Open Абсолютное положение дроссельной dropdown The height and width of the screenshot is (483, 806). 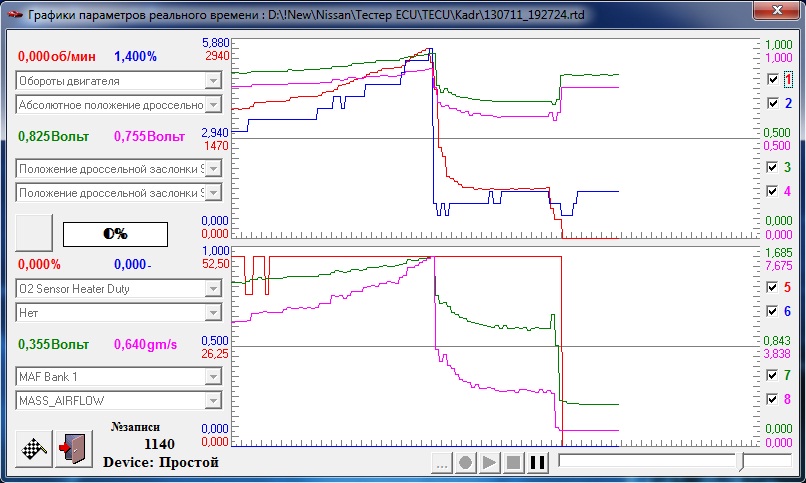point(213,105)
